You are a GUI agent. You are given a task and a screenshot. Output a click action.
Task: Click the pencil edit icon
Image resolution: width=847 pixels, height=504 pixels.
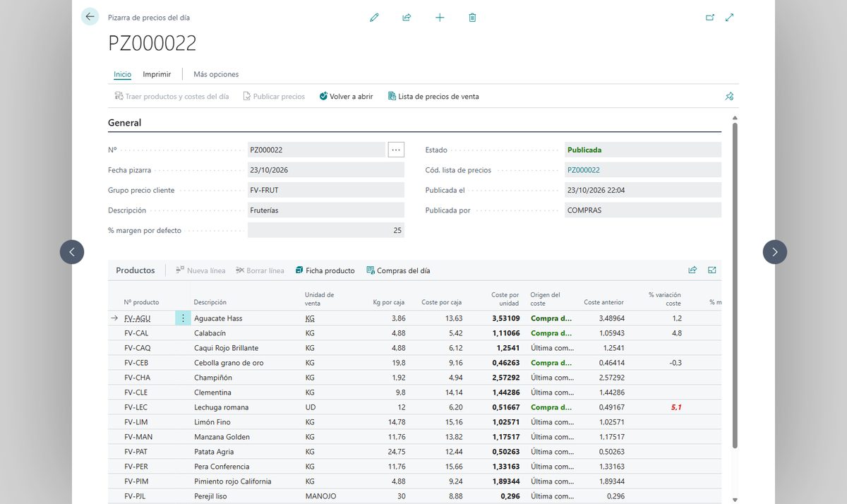click(x=374, y=18)
